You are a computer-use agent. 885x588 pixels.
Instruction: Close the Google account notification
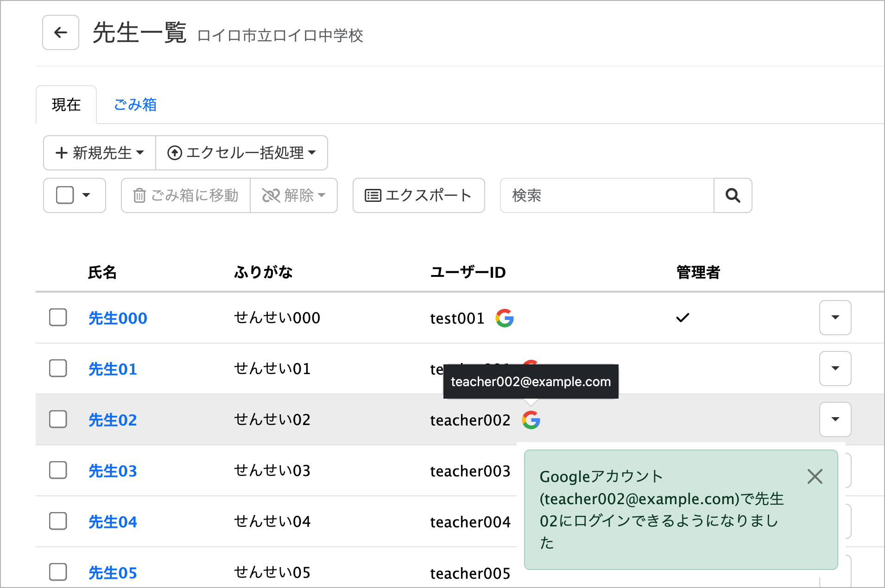(x=815, y=476)
